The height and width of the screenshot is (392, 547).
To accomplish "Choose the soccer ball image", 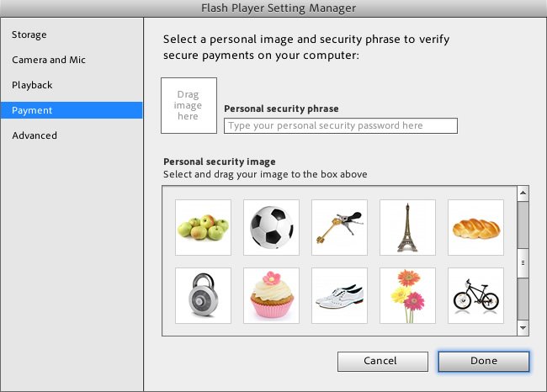I will coord(271,227).
